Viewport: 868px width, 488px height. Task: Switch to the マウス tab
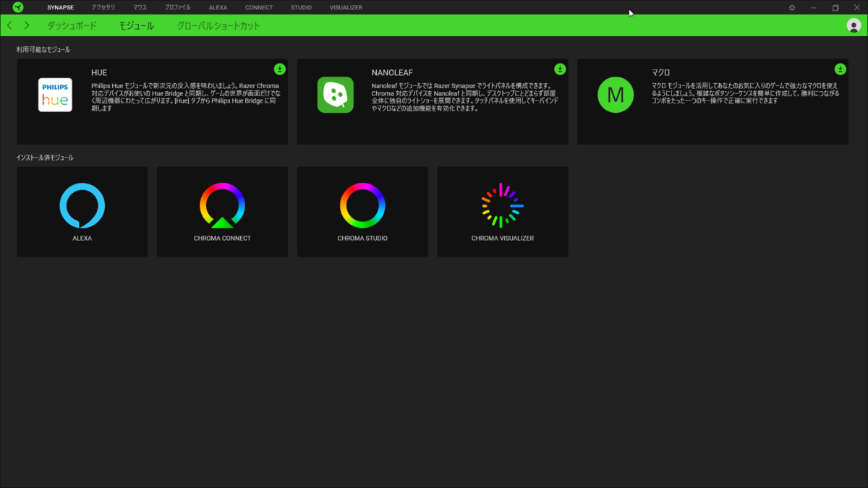[140, 7]
